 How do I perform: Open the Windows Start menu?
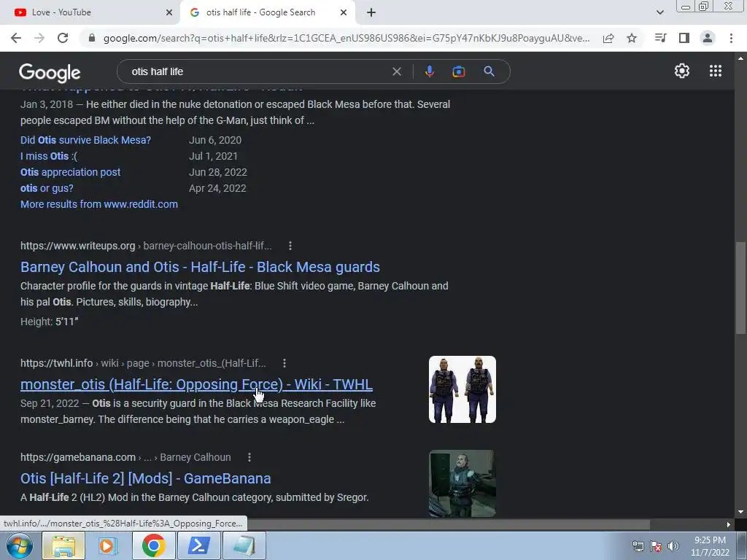point(20,545)
